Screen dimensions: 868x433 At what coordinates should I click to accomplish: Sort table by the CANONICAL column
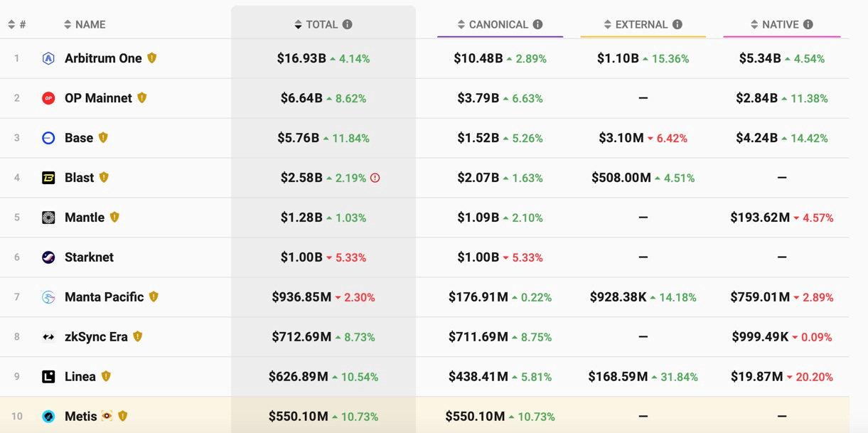[x=493, y=24]
